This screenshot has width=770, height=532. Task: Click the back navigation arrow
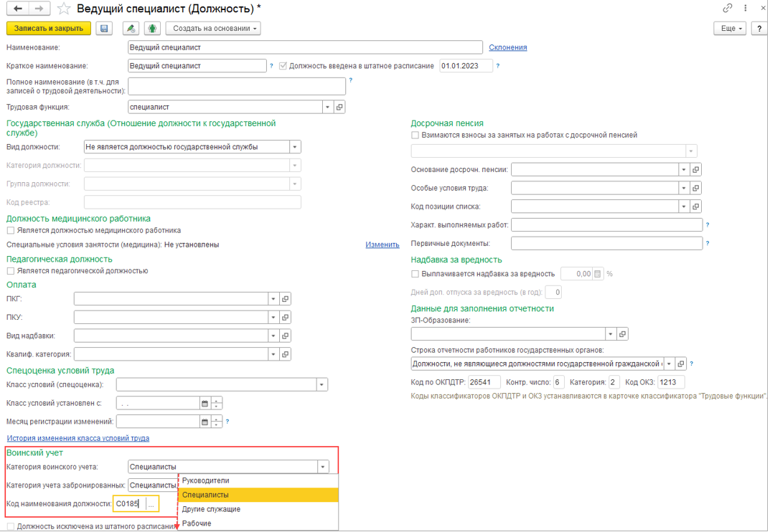(x=18, y=9)
